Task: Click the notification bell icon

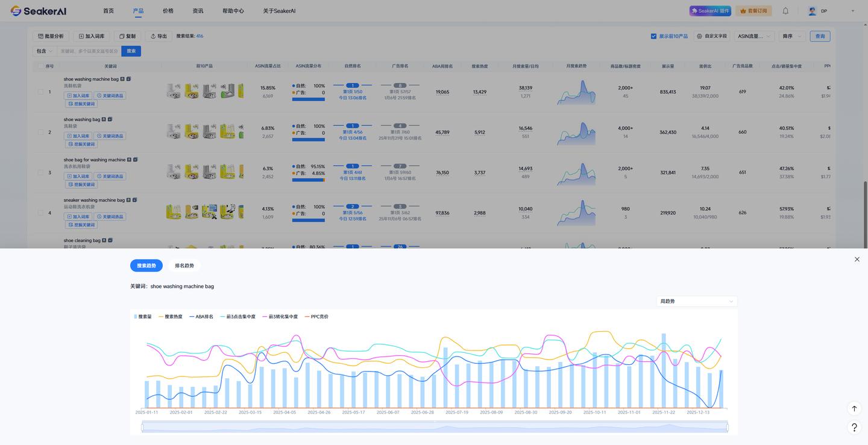Action: (785, 11)
